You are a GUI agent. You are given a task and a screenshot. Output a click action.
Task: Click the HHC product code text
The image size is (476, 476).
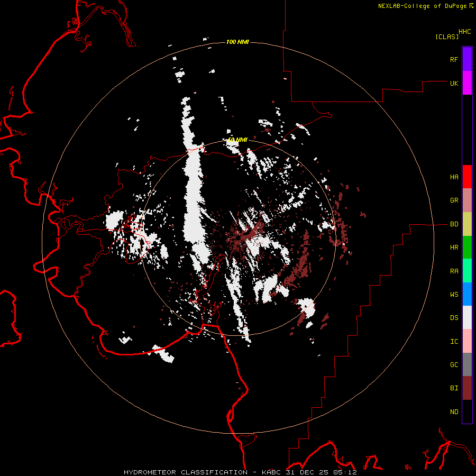(x=464, y=32)
